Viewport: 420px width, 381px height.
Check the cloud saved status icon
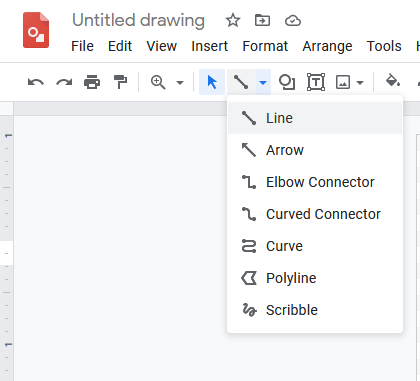coord(293,21)
